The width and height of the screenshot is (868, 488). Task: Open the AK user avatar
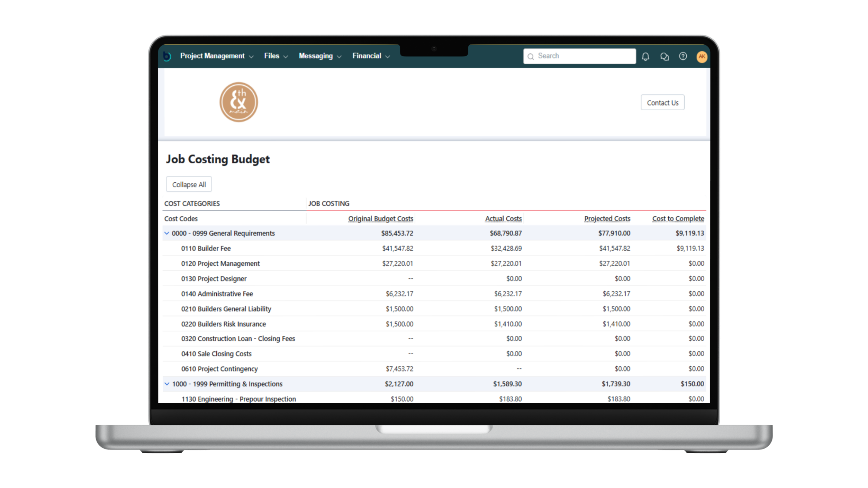(x=702, y=56)
